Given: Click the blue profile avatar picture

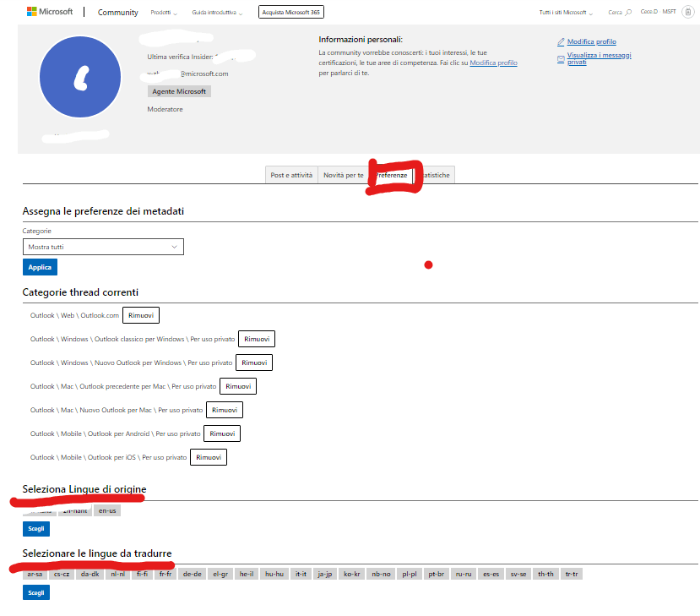Looking at the screenshot, I should click(x=80, y=77).
